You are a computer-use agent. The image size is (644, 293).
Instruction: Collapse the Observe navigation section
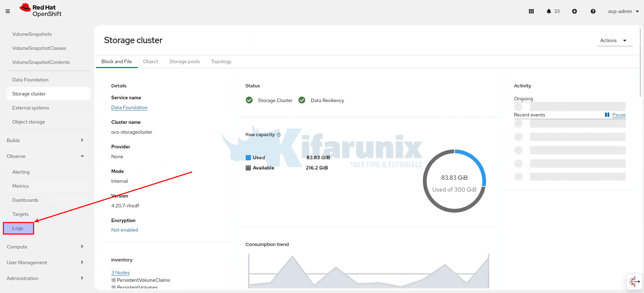[x=45, y=156]
